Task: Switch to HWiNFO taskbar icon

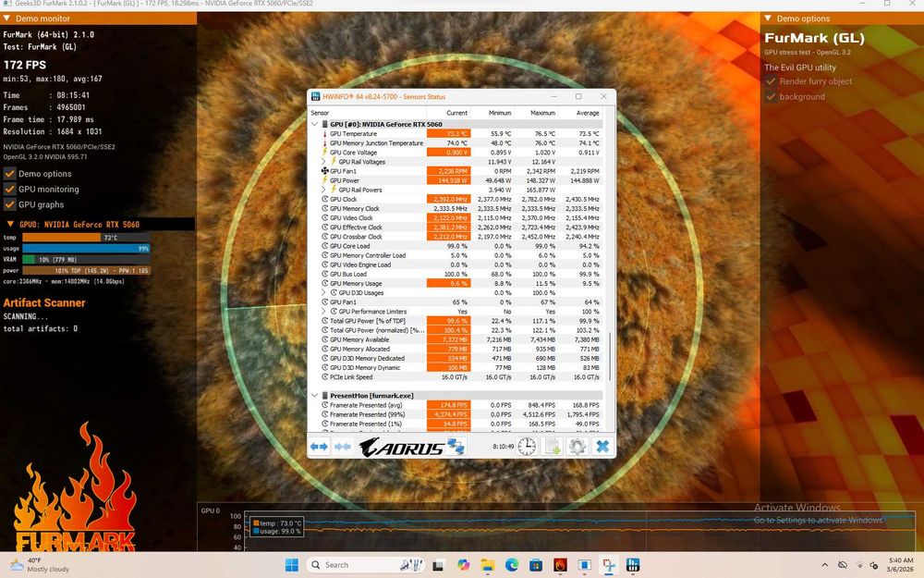Action: [633, 565]
